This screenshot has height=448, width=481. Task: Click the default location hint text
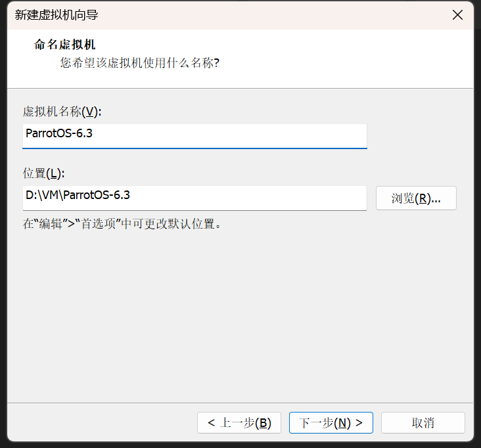122,224
